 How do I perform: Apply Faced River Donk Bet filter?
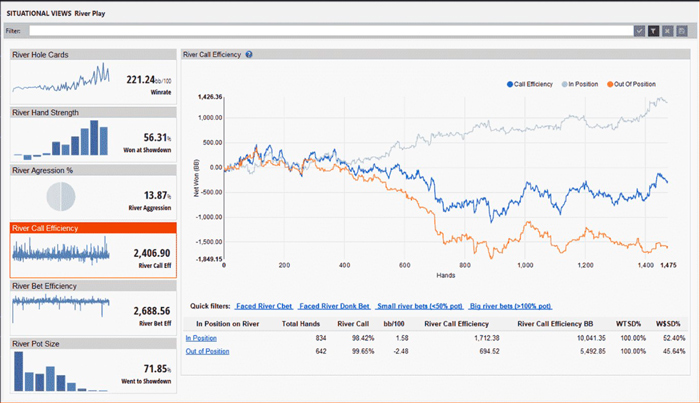coord(334,306)
